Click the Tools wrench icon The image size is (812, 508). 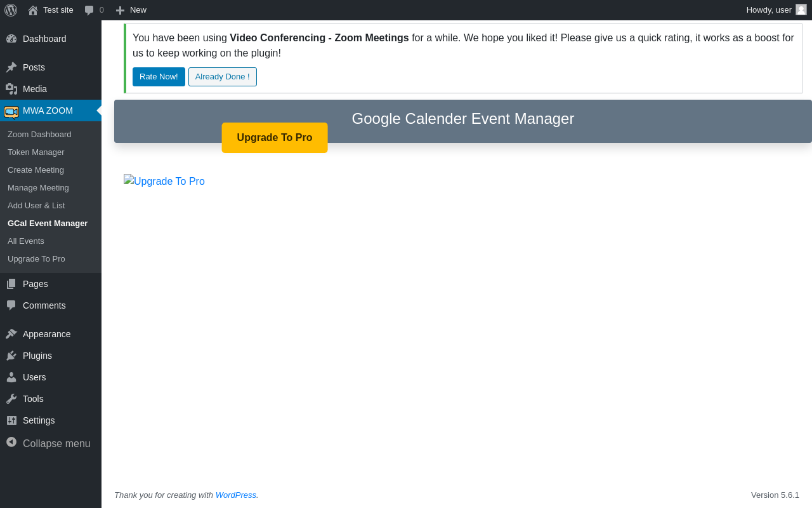pos(11,399)
